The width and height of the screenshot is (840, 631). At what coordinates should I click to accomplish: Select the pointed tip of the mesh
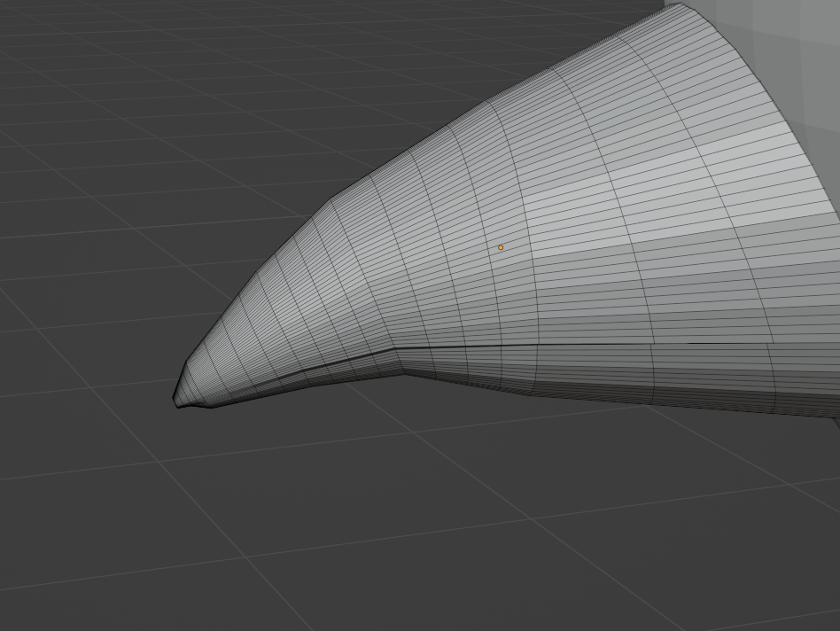point(176,401)
